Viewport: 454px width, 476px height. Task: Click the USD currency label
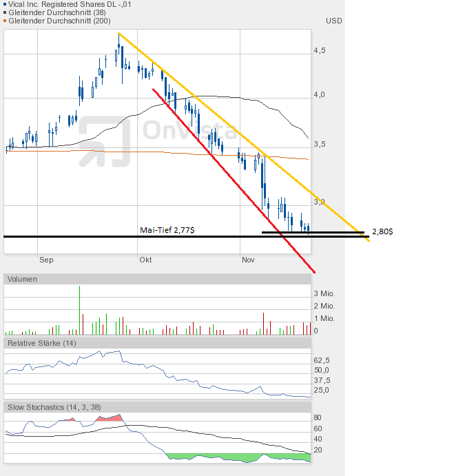pyautogui.click(x=333, y=21)
